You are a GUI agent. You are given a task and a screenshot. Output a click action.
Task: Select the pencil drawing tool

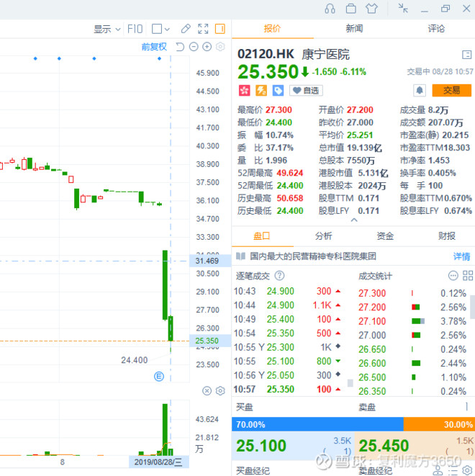[186, 29]
